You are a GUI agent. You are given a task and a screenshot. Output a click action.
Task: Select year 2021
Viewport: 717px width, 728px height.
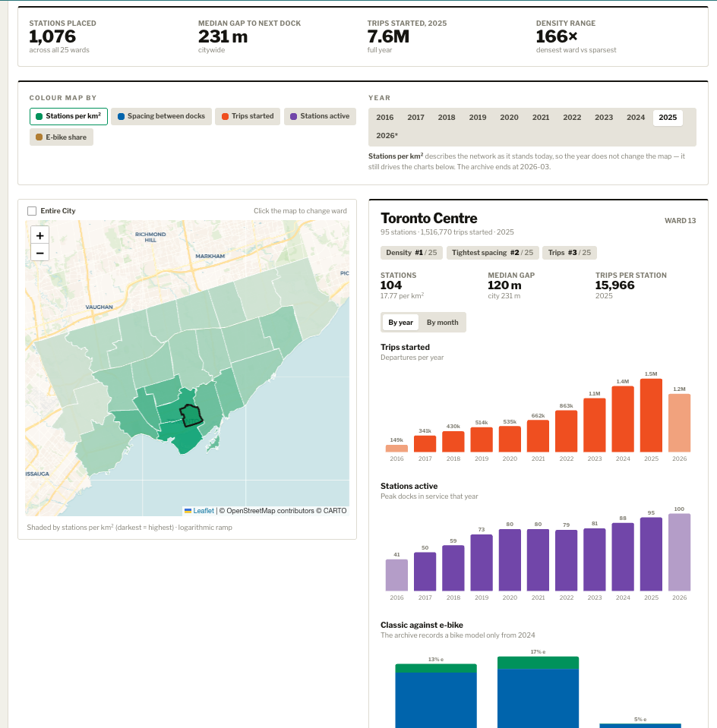541,118
